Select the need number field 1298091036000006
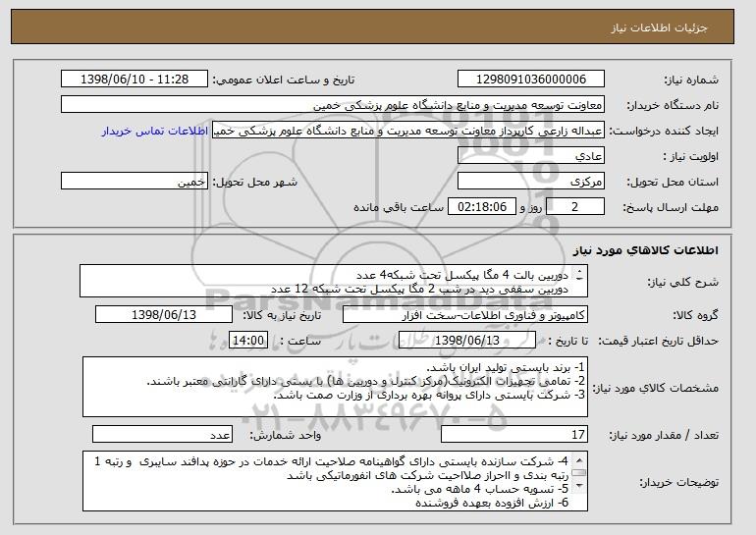Viewport: 756px width, 535px height. (531, 80)
